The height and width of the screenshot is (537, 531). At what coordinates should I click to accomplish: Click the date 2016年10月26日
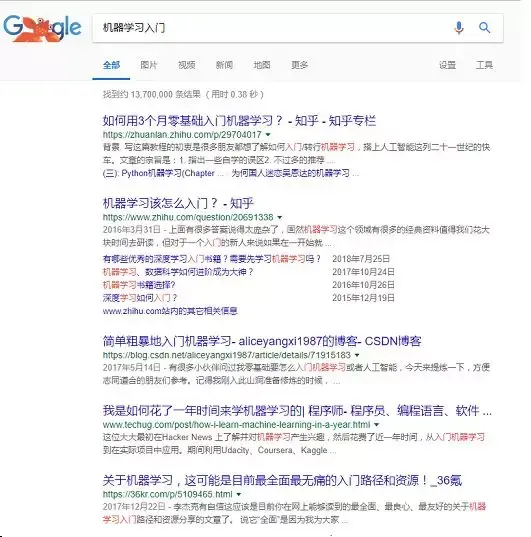(x=363, y=285)
